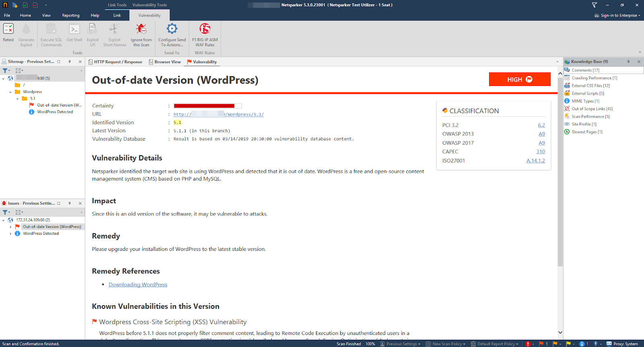Pin the Sitemap panel
644x347 pixels.
click(x=70, y=62)
